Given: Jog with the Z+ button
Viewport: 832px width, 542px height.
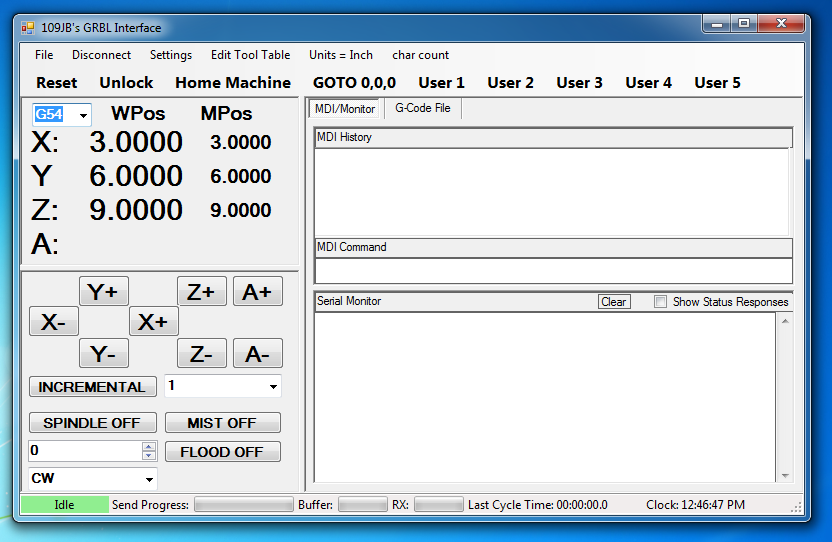Looking at the screenshot, I should (202, 291).
